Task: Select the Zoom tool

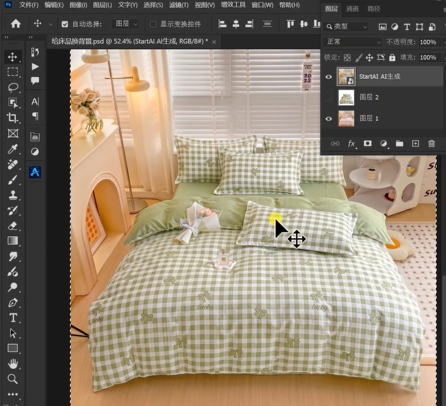Action: (13, 379)
